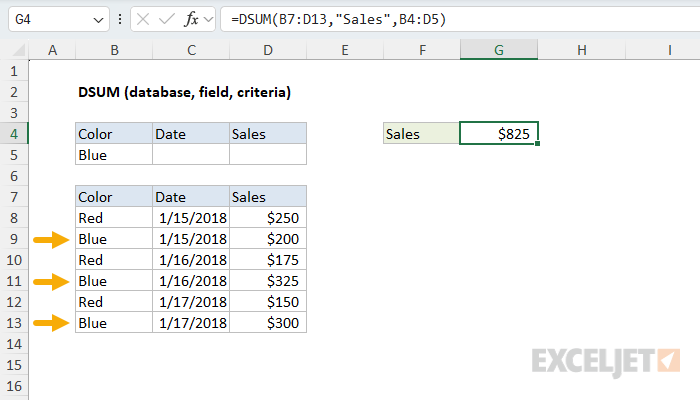Select column C header
Viewport: 700px width, 400px height.
pyautogui.click(x=191, y=50)
